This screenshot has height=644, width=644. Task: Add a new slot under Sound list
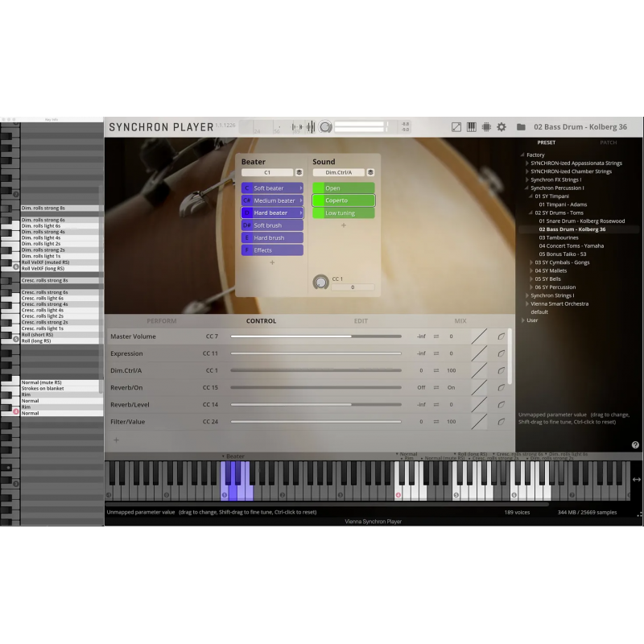pyautogui.click(x=344, y=225)
